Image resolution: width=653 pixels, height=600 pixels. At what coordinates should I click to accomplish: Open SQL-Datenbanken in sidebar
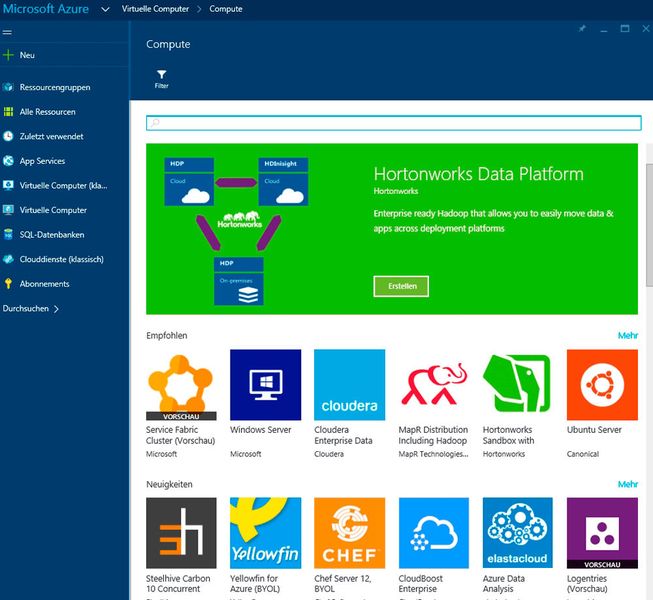tap(52, 234)
